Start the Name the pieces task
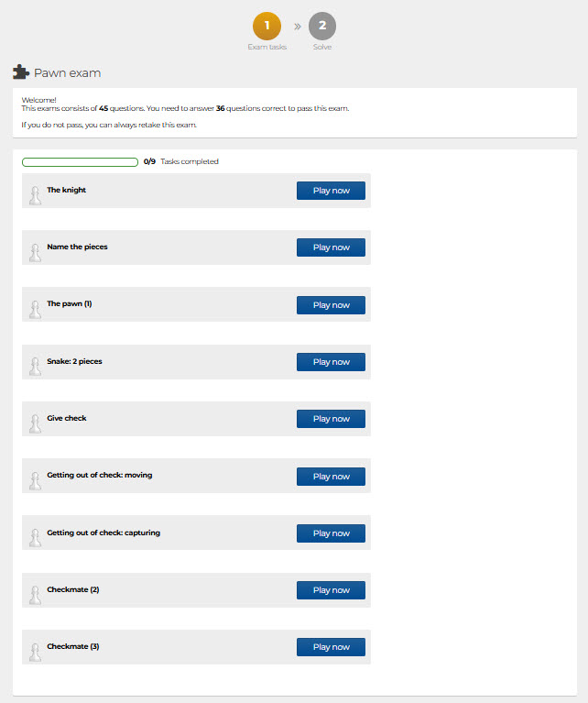 [x=331, y=247]
